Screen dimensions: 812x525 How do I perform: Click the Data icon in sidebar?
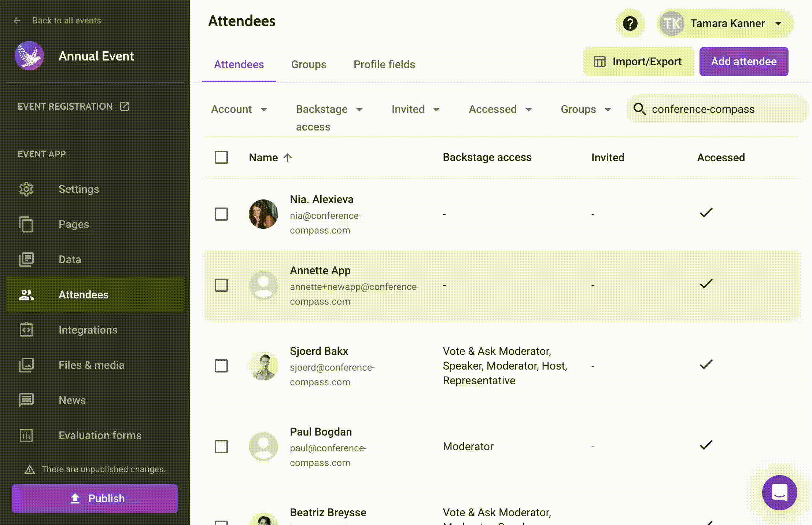26,260
